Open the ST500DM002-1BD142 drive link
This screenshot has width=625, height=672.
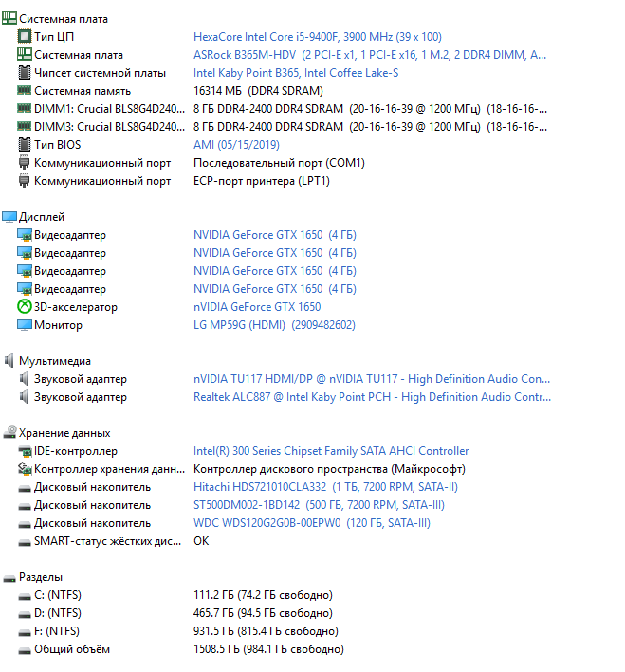320,505
